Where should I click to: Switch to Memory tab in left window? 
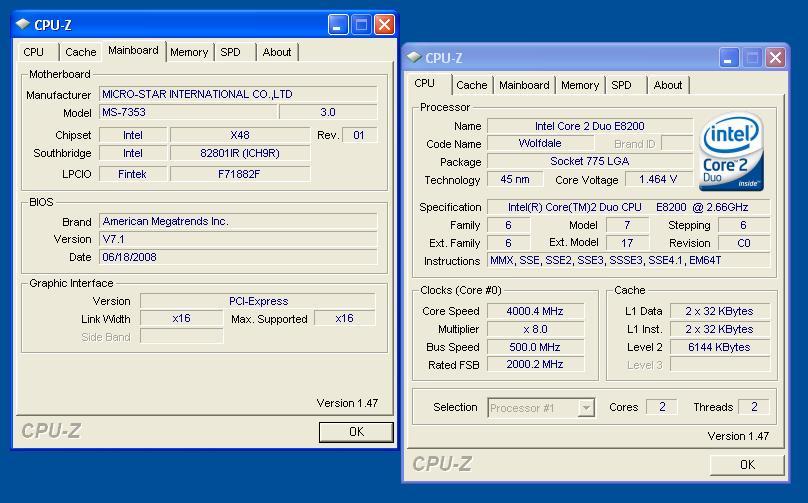point(189,52)
